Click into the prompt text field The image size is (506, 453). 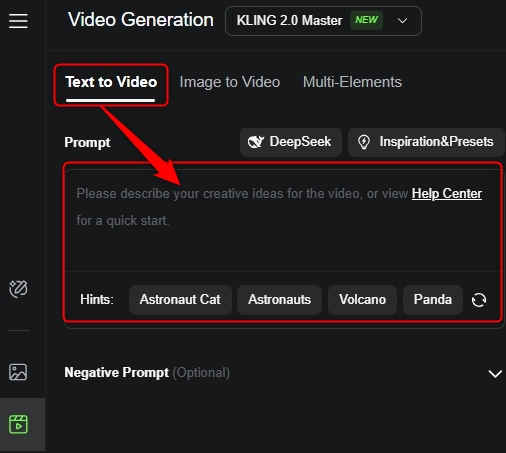pyautogui.click(x=283, y=221)
